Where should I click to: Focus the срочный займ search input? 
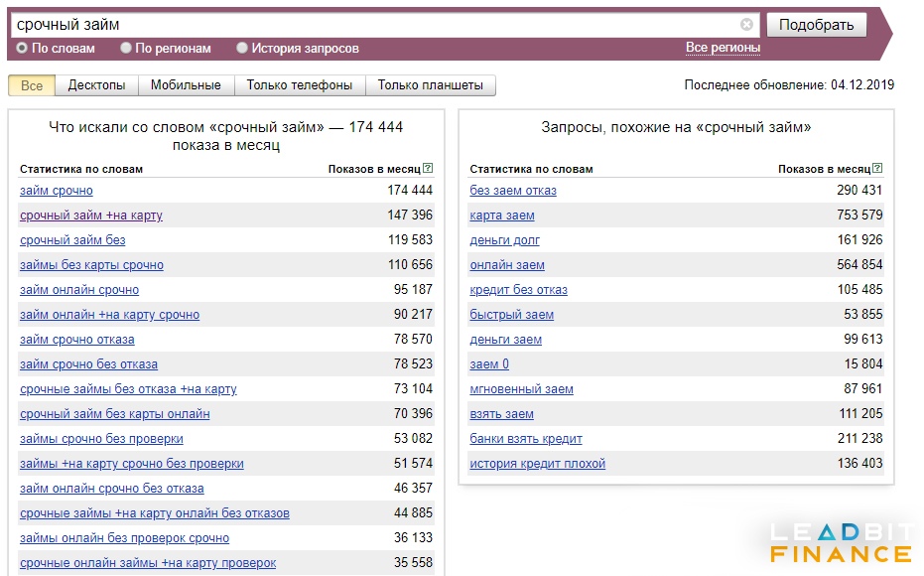(x=375, y=24)
